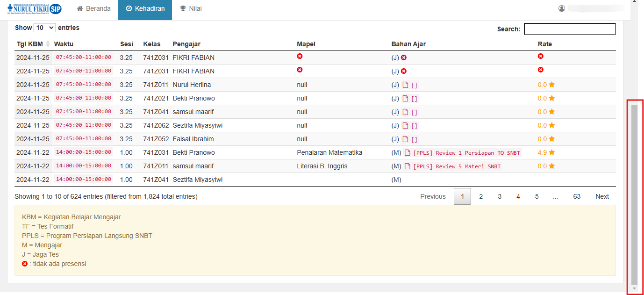Click the red X in first row's Rate column
644x295 pixels.
click(x=541, y=56)
